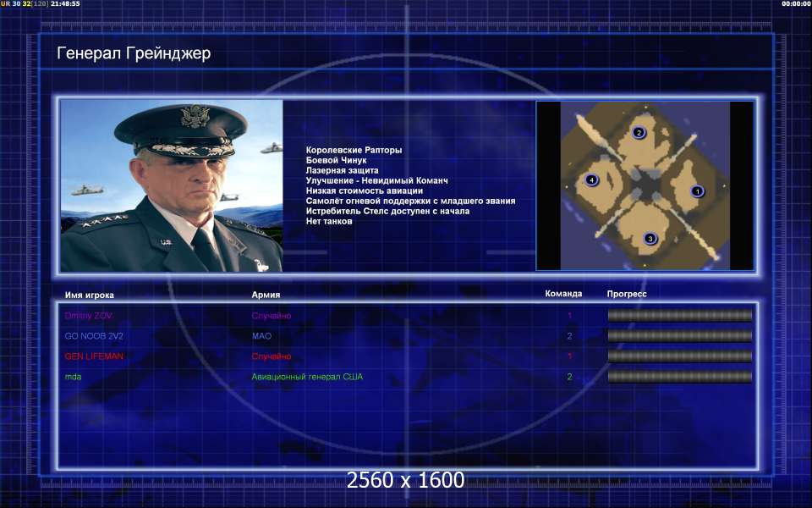The height and width of the screenshot is (508, 812).
Task: Click the progress bar for mda
Action: click(679, 376)
